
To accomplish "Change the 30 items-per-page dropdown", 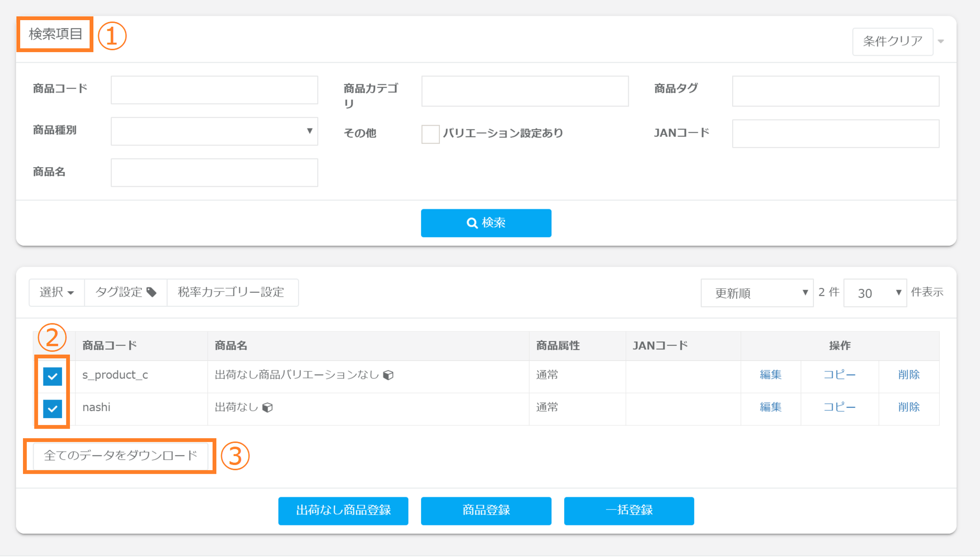I will click(874, 293).
